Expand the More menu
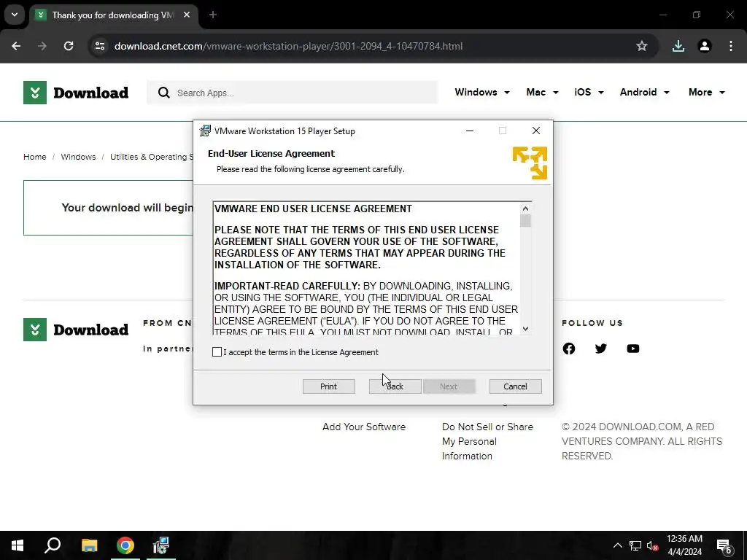 706,93
